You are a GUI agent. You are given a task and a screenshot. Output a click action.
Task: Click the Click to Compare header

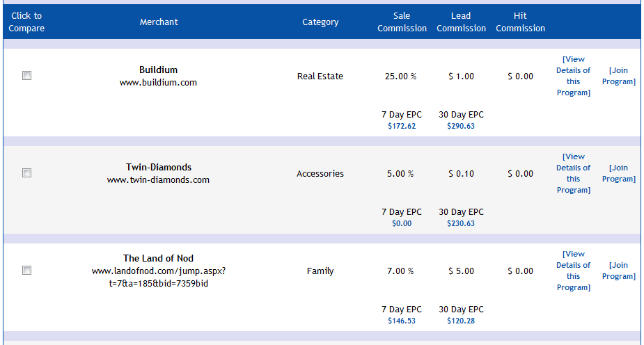(x=26, y=22)
